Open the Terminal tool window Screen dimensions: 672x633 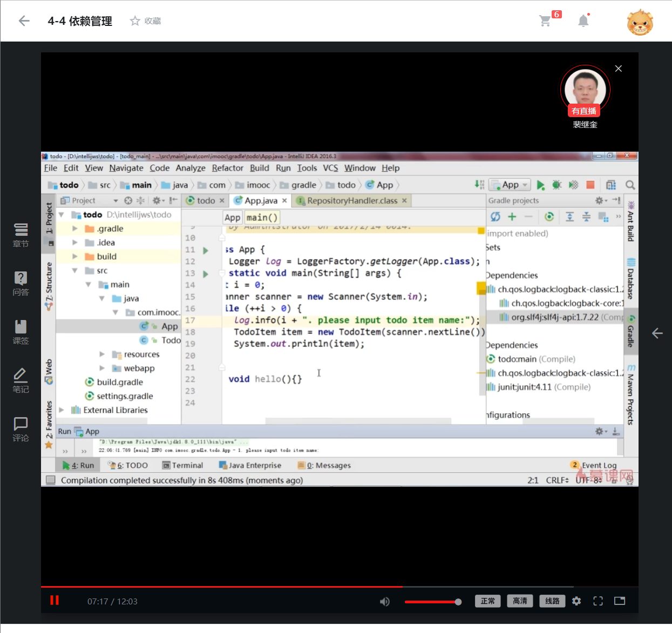click(x=182, y=465)
